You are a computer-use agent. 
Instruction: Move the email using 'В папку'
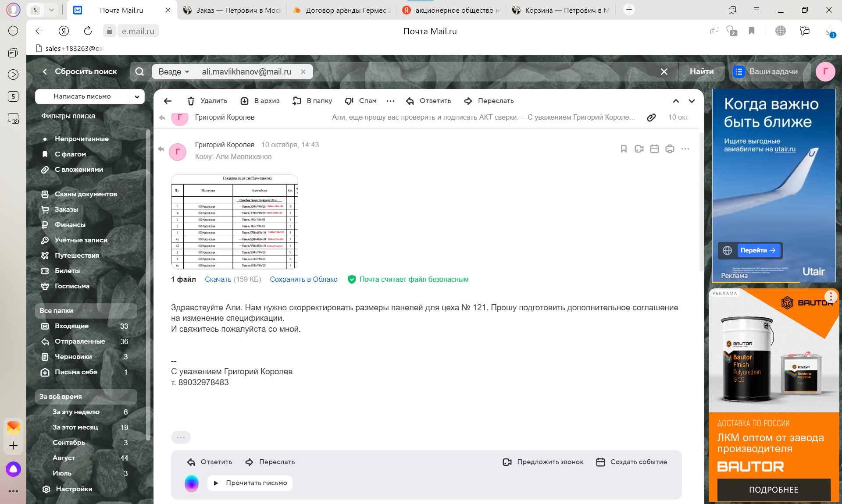(312, 101)
